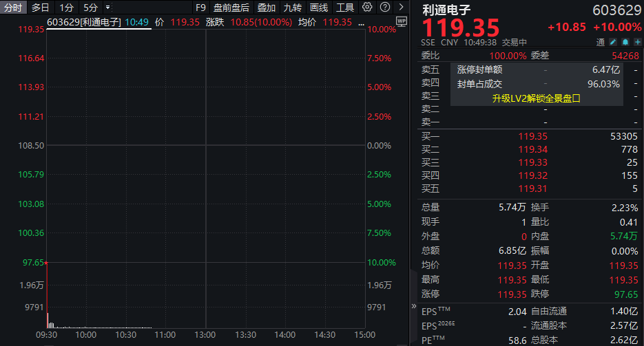Click the pencil note icon beside 通

coord(613,42)
